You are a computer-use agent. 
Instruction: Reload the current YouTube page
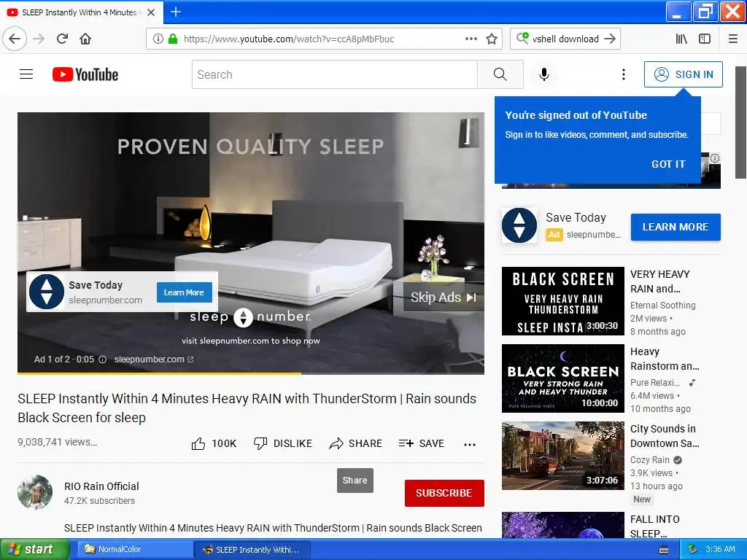pos(62,39)
